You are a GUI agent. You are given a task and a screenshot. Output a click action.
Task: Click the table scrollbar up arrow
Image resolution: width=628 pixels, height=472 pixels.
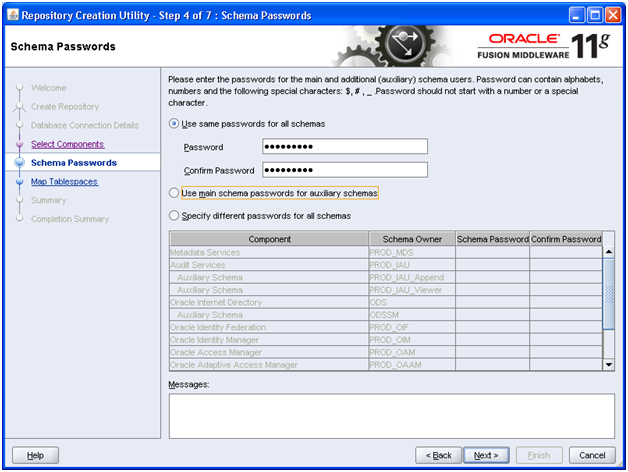click(x=609, y=252)
